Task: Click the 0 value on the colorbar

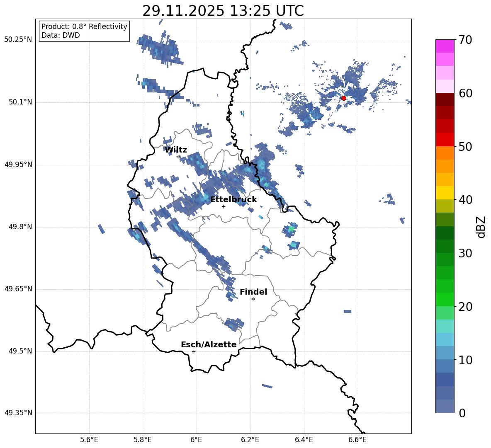Action: (x=462, y=413)
